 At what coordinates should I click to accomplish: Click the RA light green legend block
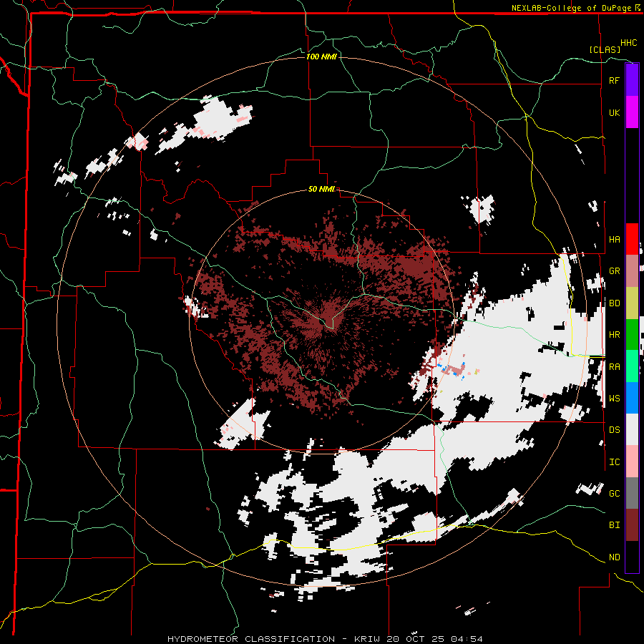[x=632, y=366]
